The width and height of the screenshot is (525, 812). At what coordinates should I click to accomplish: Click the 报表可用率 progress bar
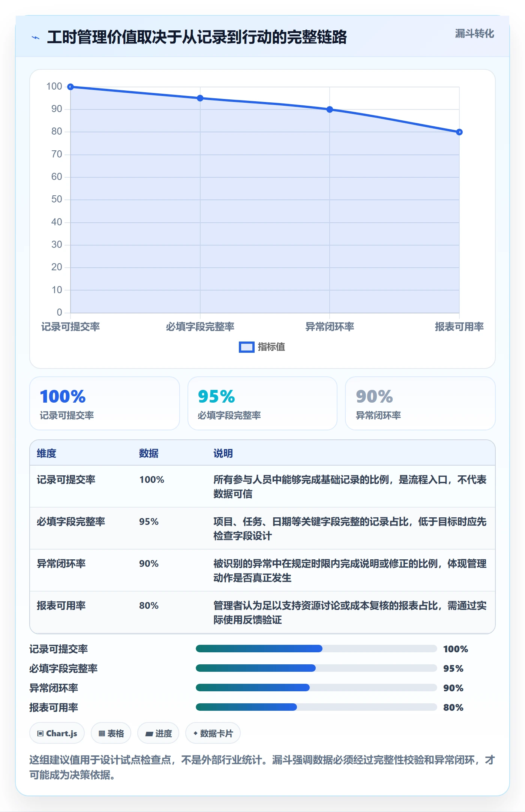tap(316, 707)
